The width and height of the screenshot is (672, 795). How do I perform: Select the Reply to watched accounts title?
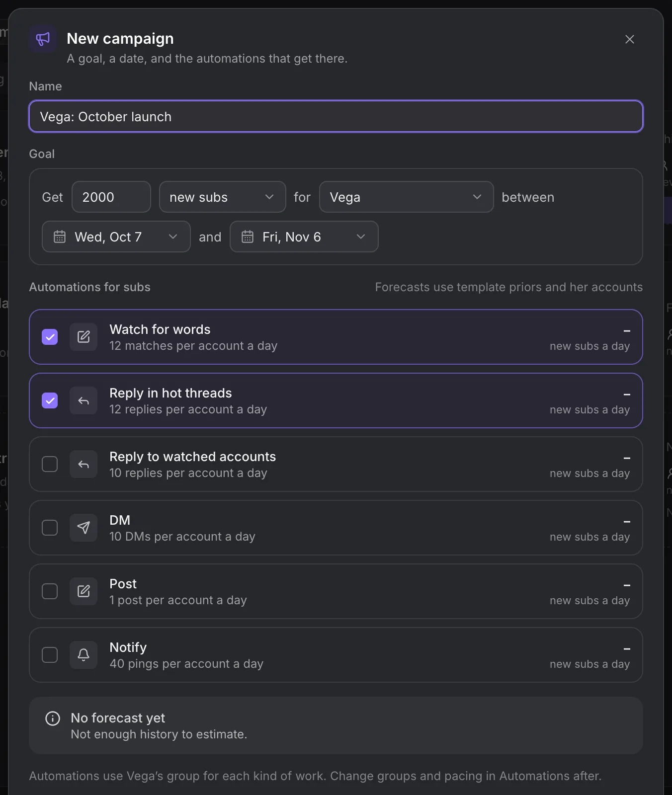pyautogui.click(x=193, y=457)
